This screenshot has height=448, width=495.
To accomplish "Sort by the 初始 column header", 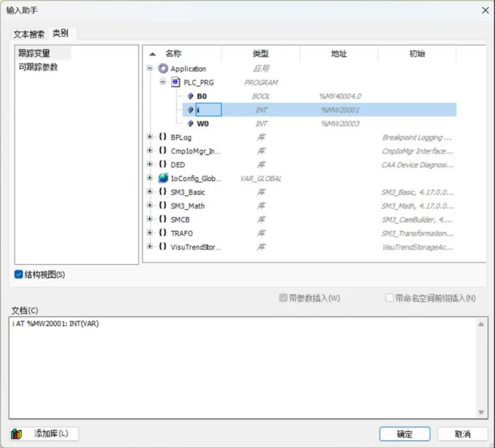I will coord(417,54).
